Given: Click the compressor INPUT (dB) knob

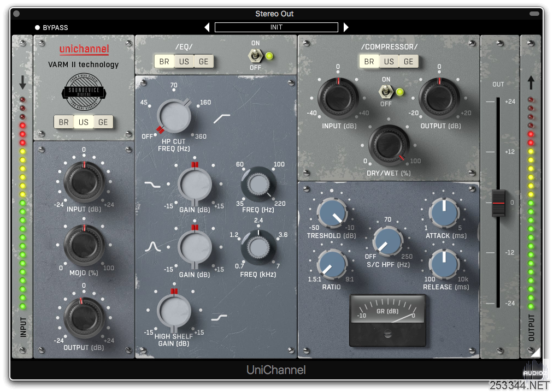Looking at the screenshot, I should tap(338, 98).
